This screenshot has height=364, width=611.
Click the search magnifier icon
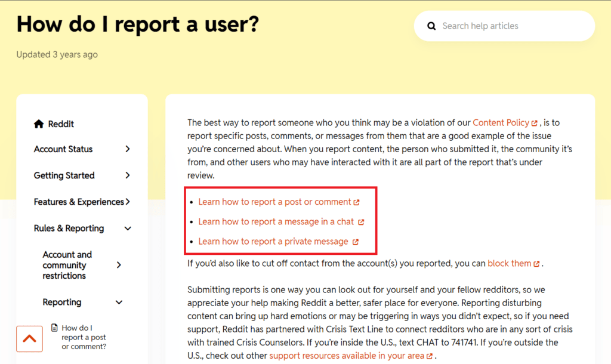pyautogui.click(x=431, y=26)
